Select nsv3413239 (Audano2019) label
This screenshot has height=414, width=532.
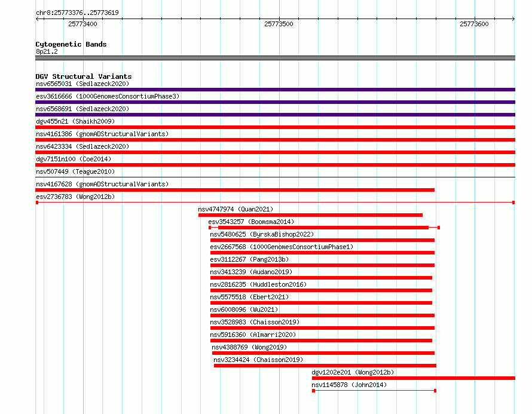coord(251,272)
